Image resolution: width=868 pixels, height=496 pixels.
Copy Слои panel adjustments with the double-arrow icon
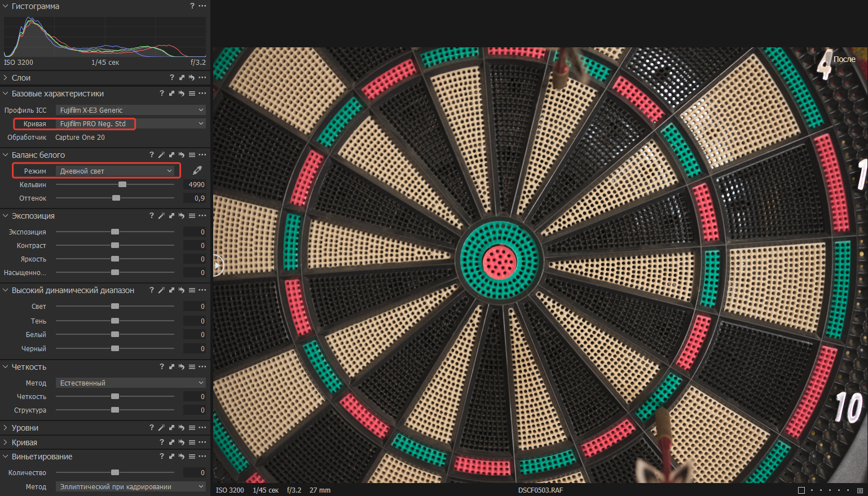182,77
